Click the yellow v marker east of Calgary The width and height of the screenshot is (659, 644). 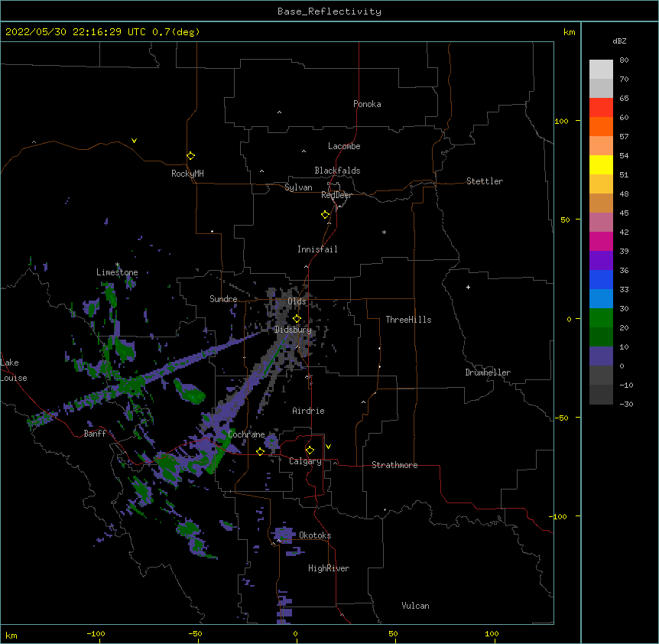tap(328, 447)
